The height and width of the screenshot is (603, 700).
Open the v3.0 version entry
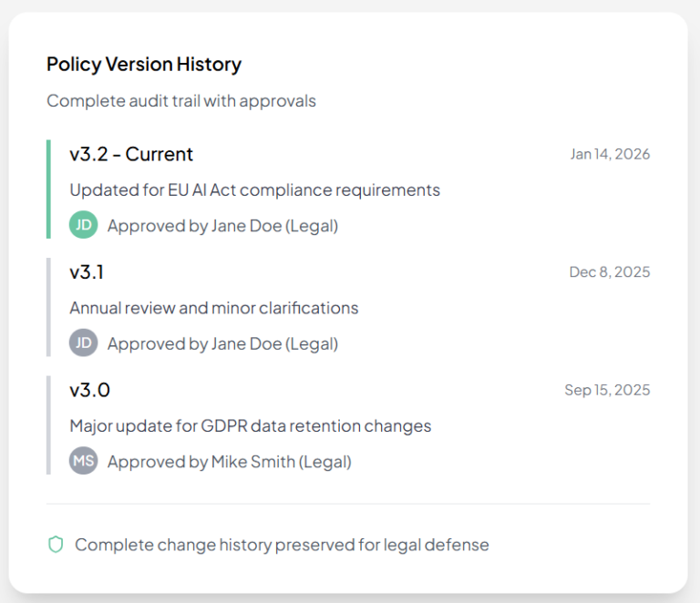click(x=89, y=390)
